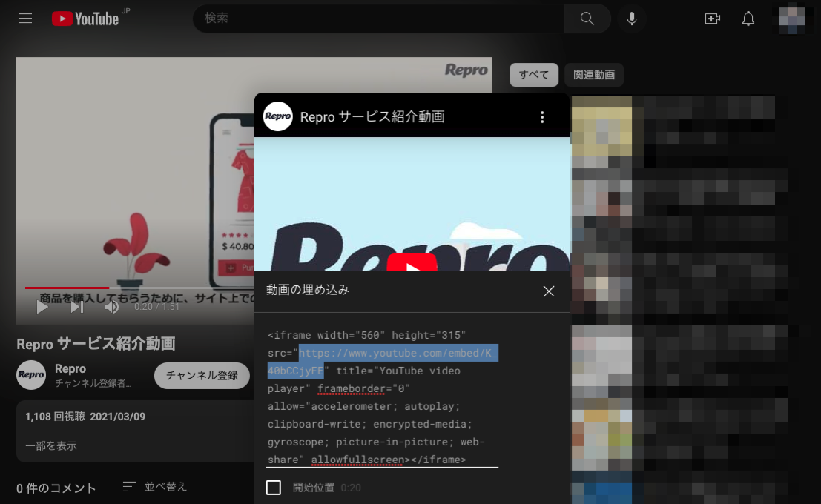
Task: Mute the video volume
Action: (x=111, y=307)
